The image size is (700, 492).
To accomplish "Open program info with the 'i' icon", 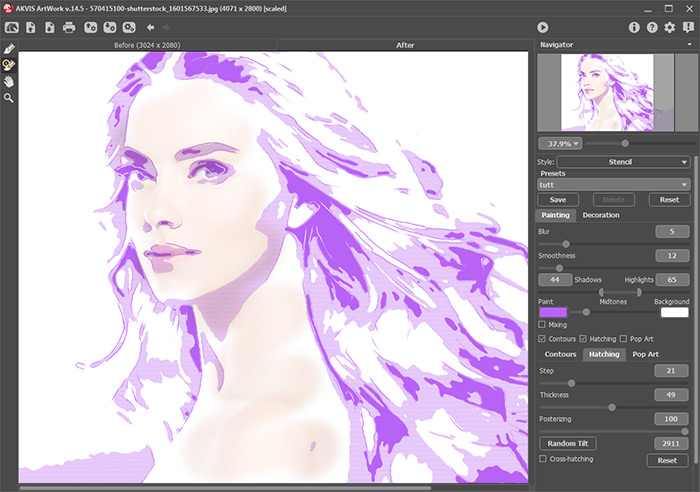I will pos(634,27).
